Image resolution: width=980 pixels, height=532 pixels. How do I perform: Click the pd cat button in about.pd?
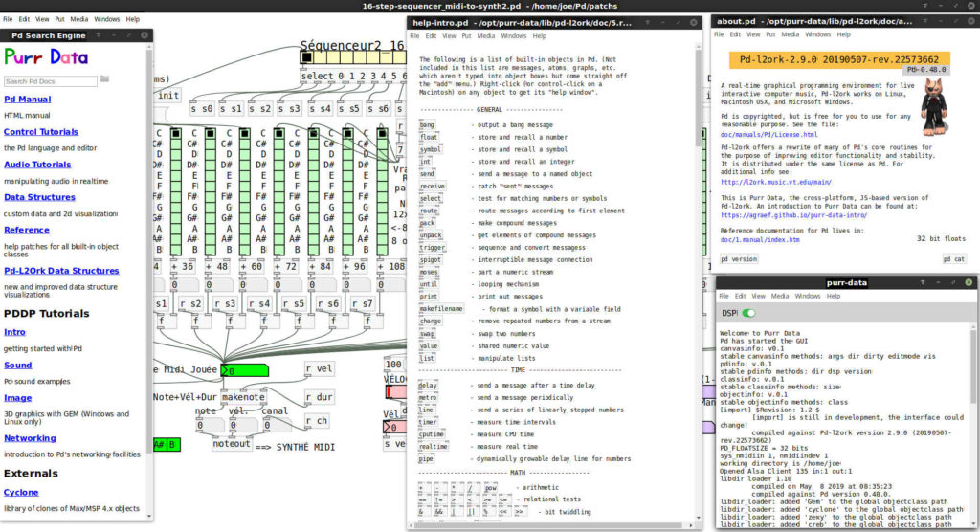tap(954, 258)
